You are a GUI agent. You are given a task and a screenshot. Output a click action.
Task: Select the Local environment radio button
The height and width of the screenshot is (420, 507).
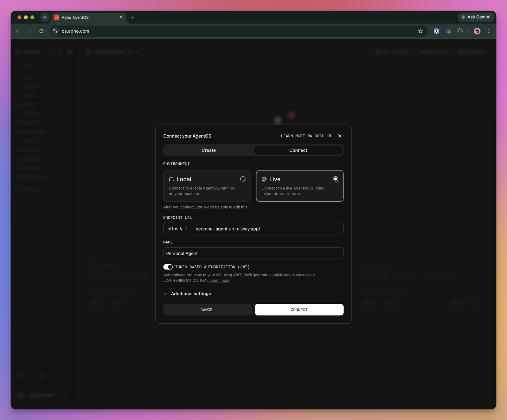click(243, 179)
